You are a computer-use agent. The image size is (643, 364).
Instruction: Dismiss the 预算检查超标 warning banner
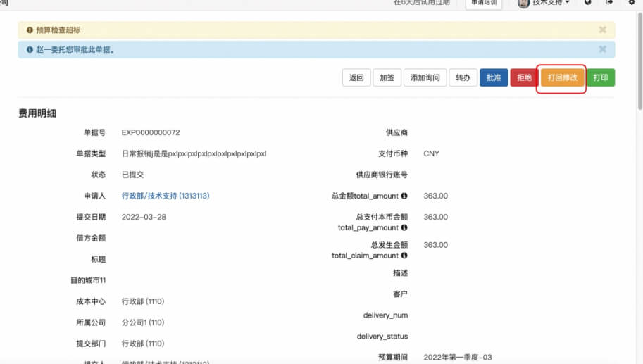click(602, 30)
